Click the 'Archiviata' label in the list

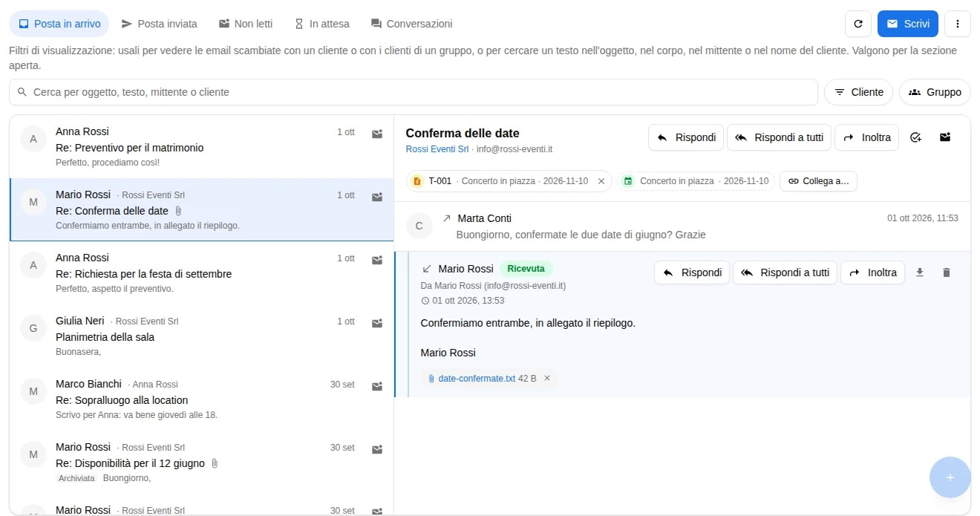tap(77, 478)
